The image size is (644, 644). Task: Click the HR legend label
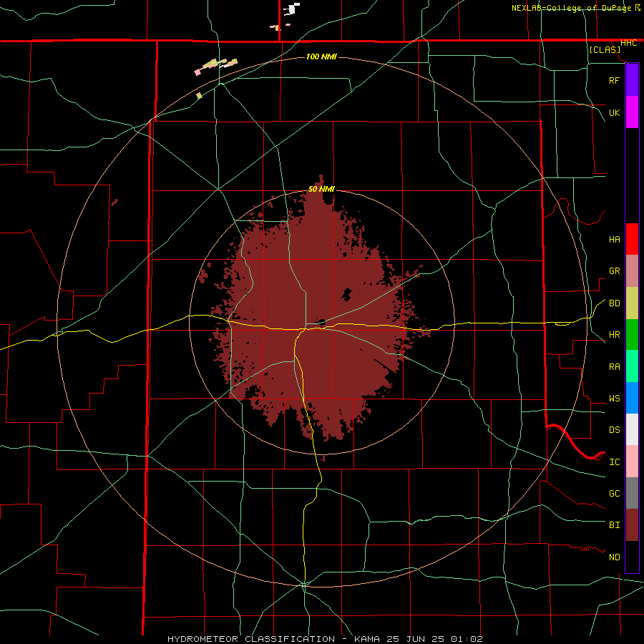coord(614,335)
